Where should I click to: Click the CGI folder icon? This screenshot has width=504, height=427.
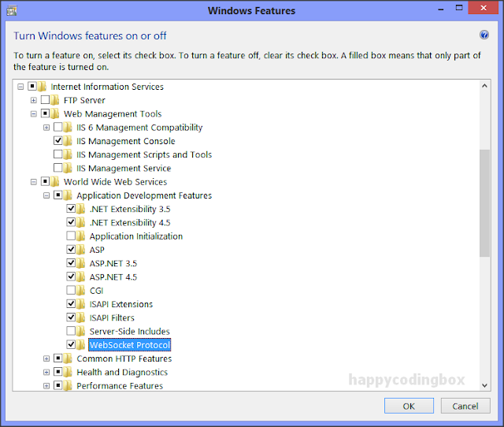click(80, 291)
